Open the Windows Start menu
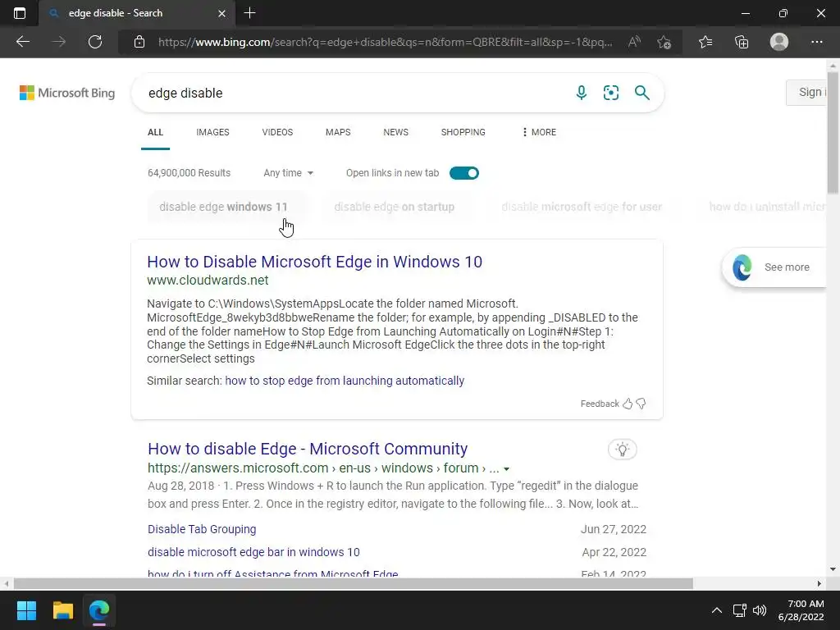This screenshot has width=840, height=630. coord(26,610)
